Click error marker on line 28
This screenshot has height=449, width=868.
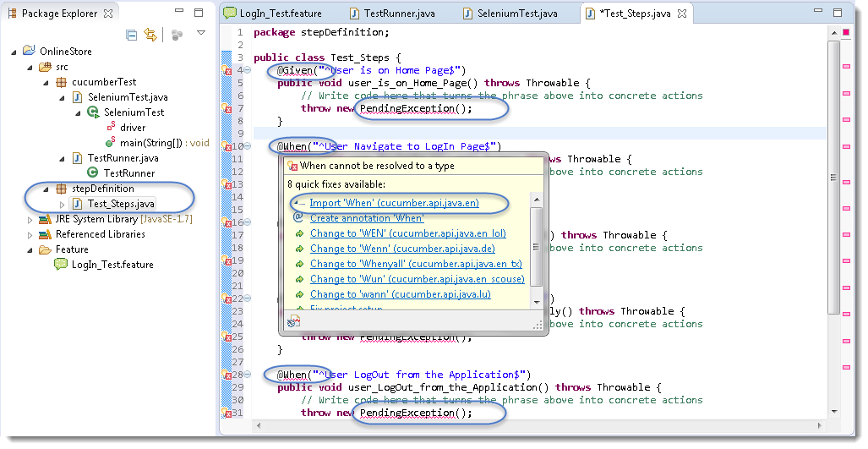click(x=226, y=375)
